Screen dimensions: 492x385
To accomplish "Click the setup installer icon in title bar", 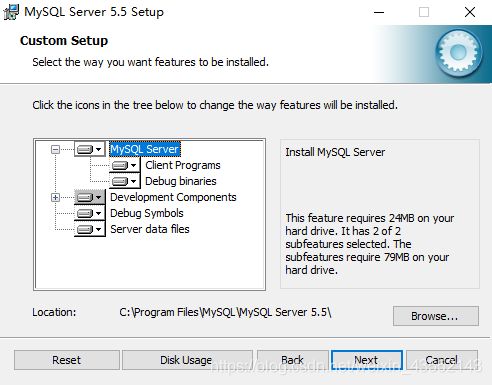I will [x=11, y=12].
